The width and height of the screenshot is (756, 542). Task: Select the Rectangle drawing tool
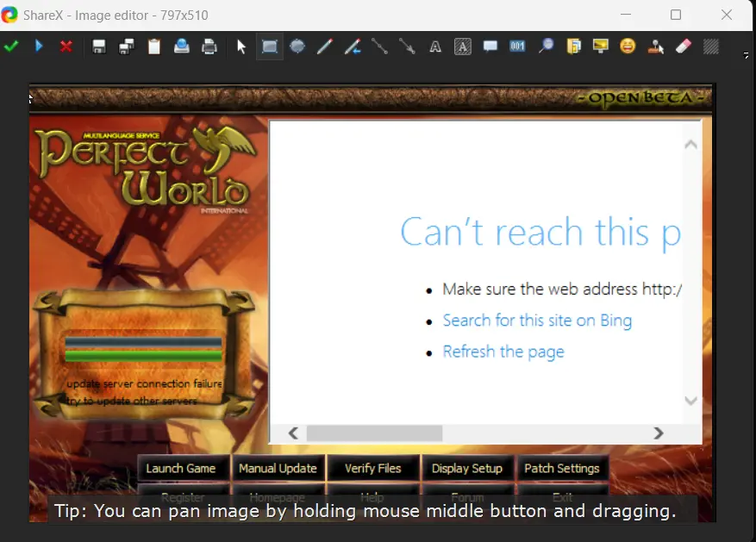click(270, 47)
